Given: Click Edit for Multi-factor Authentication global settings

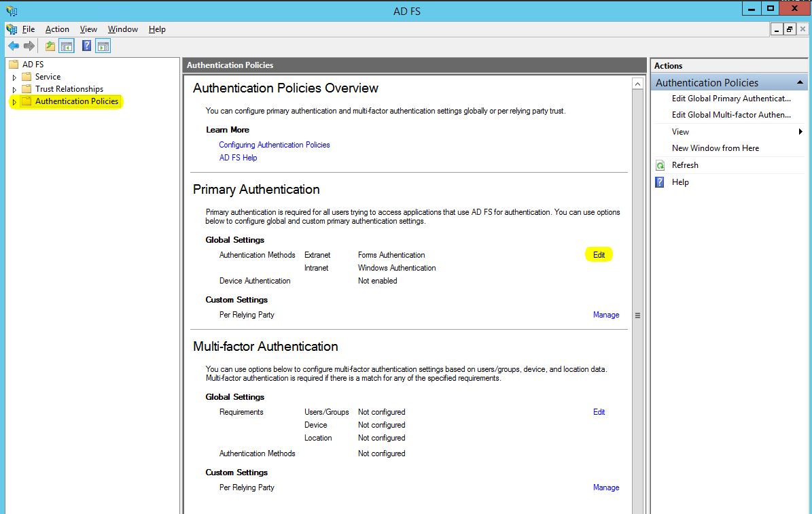Looking at the screenshot, I should pos(599,412).
